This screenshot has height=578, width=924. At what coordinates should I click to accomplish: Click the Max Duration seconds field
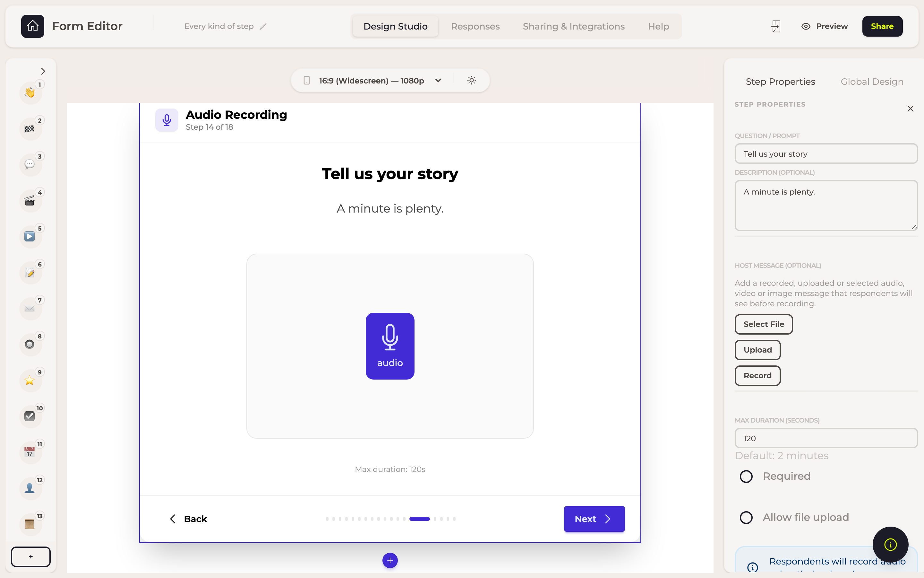pos(826,438)
